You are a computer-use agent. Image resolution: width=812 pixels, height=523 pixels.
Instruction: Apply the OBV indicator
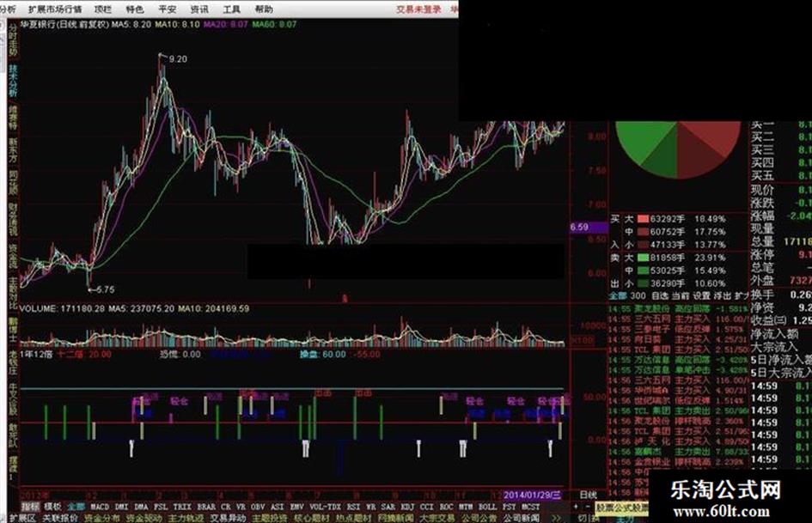tap(258, 507)
